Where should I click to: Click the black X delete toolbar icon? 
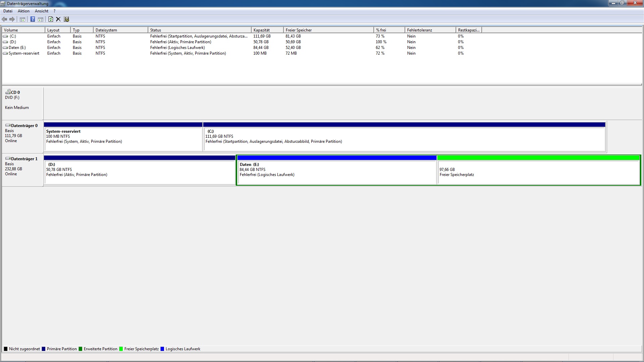click(x=58, y=19)
